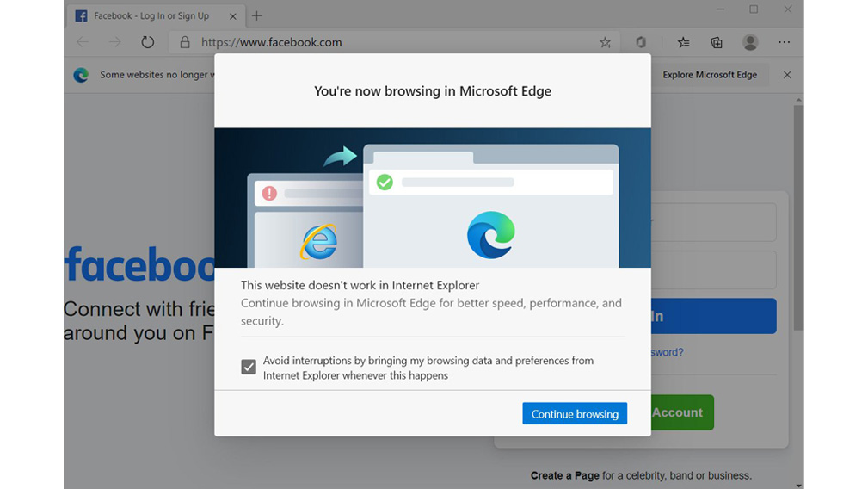Viewport: 868px width, 489px height.
Task: Click the padlock site info icon
Action: click(x=185, y=42)
